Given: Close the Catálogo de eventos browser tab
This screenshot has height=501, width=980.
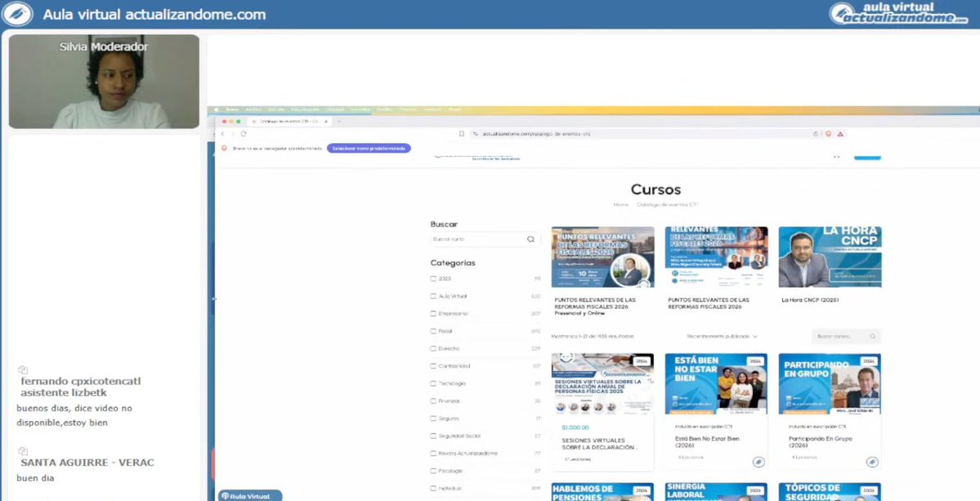Looking at the screenshot, I should (x=327, y=121).
